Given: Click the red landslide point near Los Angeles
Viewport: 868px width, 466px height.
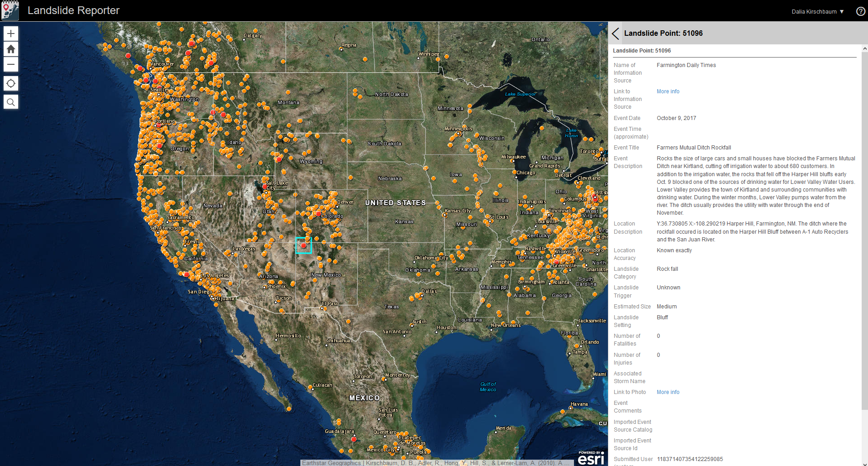Looking at the screenshot, I should pos(187,274).
